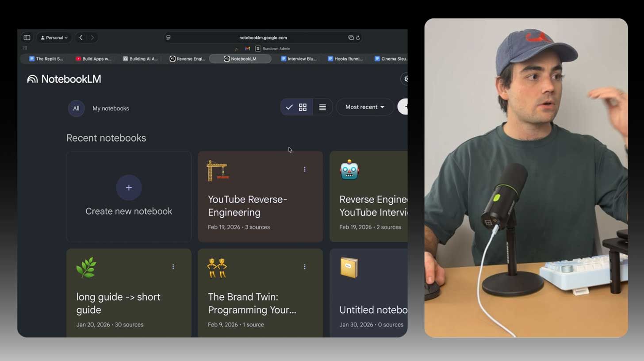Switch to Interview Blu... tab
Image resolution: width=644 pixels, height=361 pixels.
(x=299, y=58)
